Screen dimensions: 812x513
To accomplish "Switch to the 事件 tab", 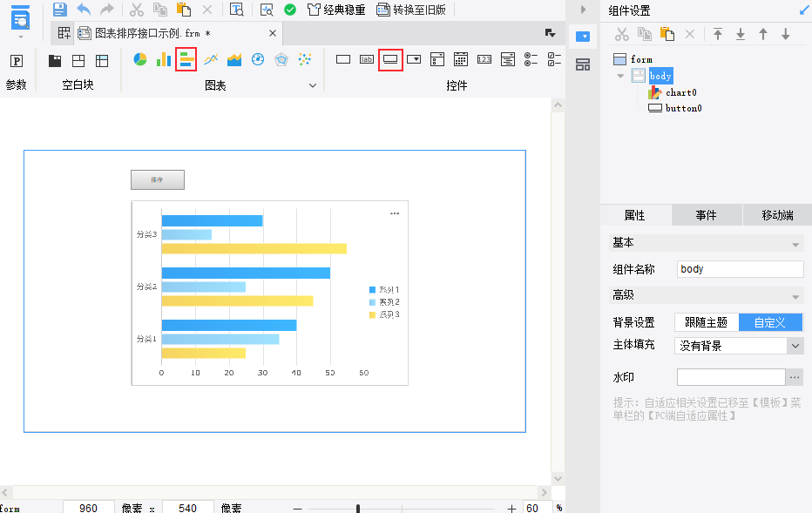I will coord(707,215).
